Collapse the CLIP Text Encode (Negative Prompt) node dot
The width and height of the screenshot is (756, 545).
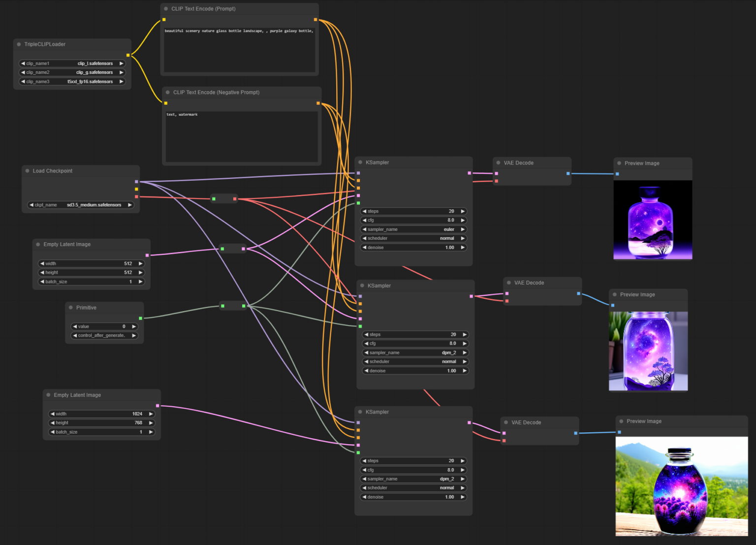(x=167, y=92)
